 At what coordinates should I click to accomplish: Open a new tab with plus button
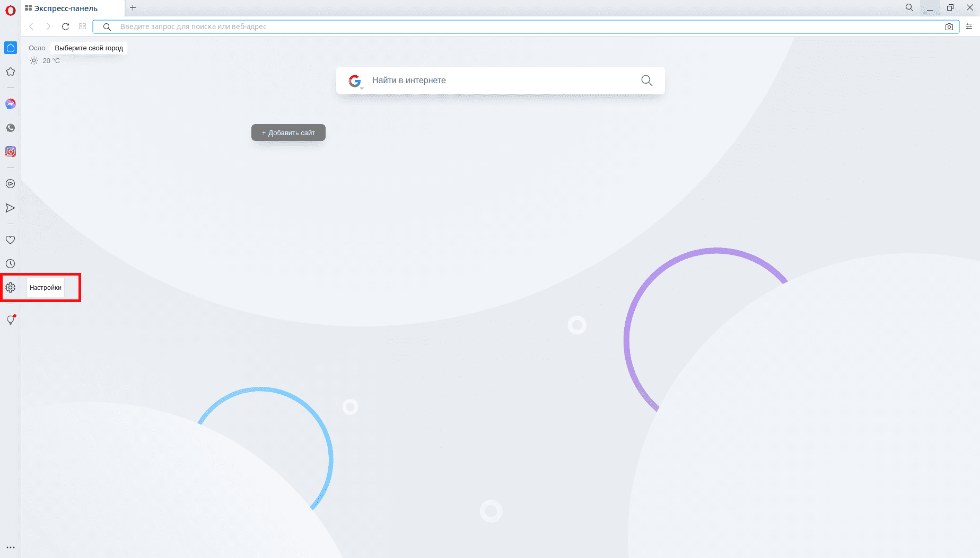point(133,8)
